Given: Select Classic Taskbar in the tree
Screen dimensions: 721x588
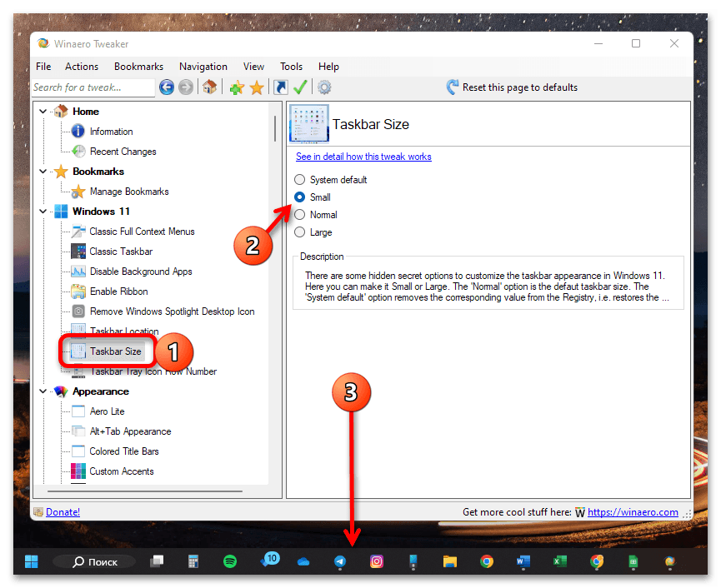Looking at the screenshot, I should (121, 252).
